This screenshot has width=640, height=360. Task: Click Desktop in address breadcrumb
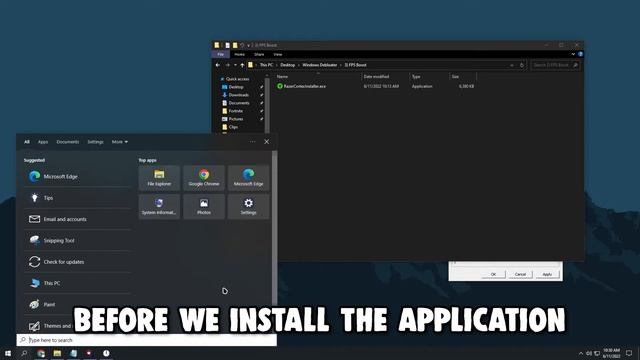click(287, 65)
